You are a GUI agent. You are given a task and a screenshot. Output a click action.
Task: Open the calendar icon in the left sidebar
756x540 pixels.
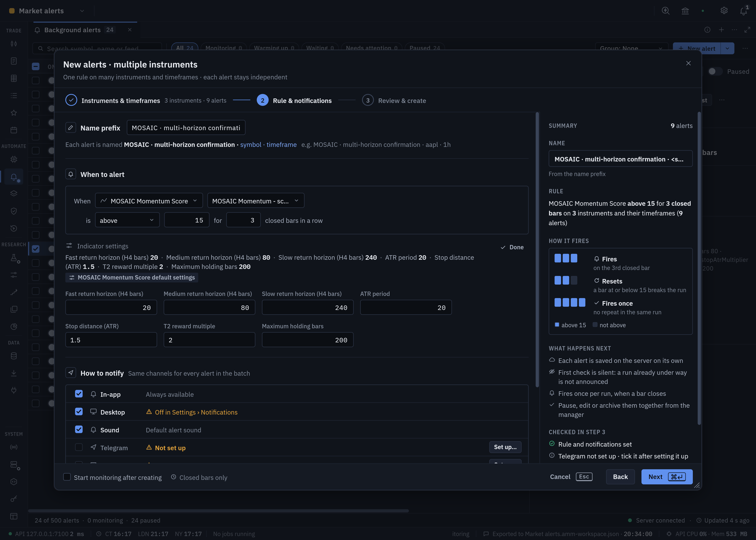point(14,130)
